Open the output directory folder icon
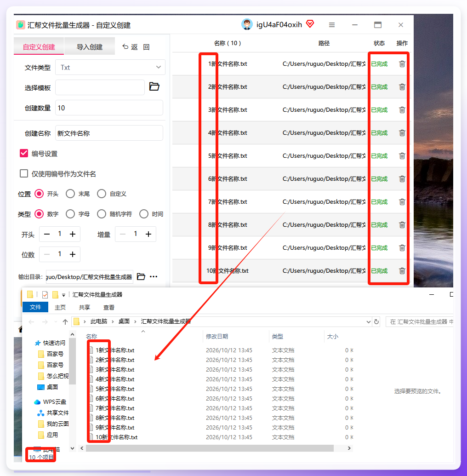Viewport: 467px width, 476px height. 141,276
